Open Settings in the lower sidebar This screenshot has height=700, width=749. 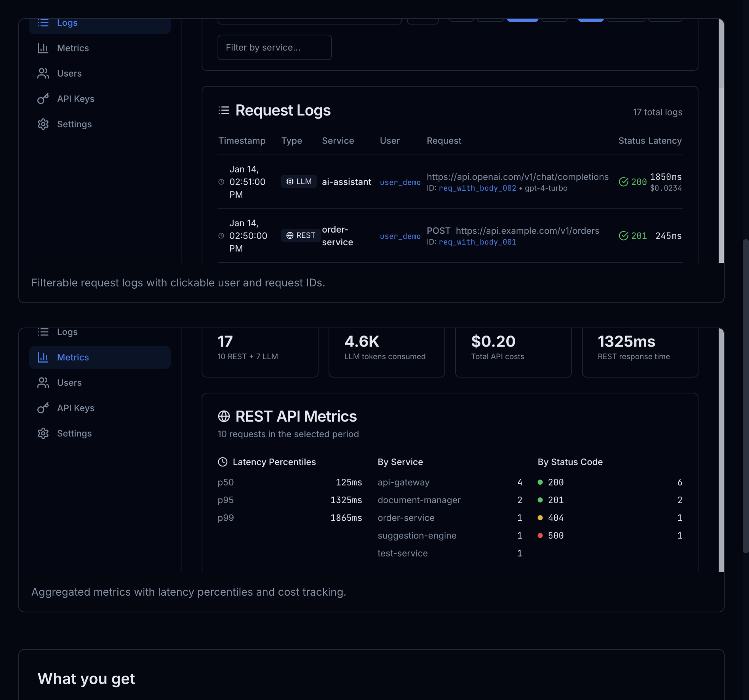click(x=100, y=433)
